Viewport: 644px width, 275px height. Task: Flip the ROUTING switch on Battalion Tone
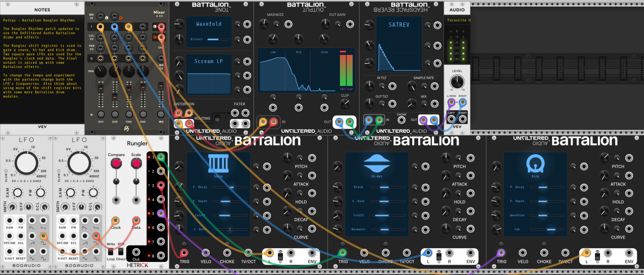[x=218, y=119]
